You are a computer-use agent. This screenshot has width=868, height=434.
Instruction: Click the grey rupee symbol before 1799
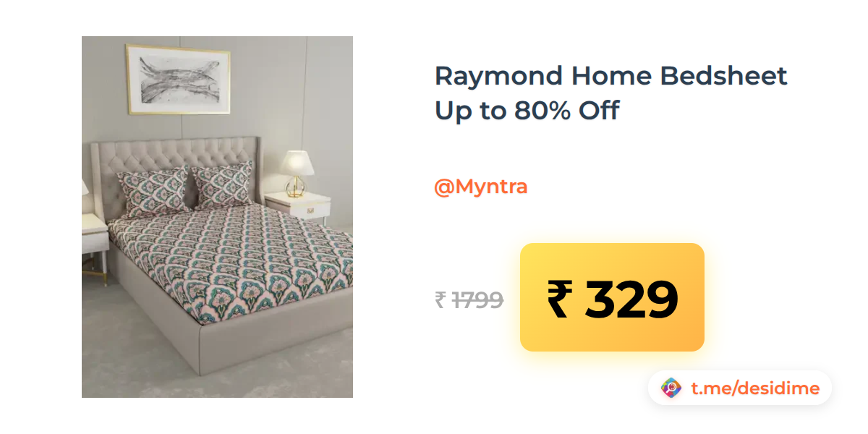440,299
